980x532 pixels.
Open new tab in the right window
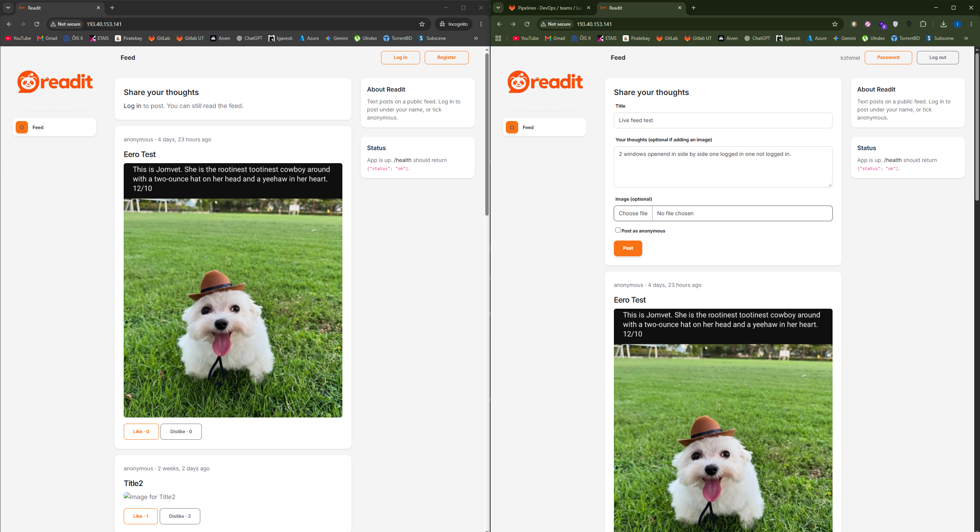pos(694,8)
